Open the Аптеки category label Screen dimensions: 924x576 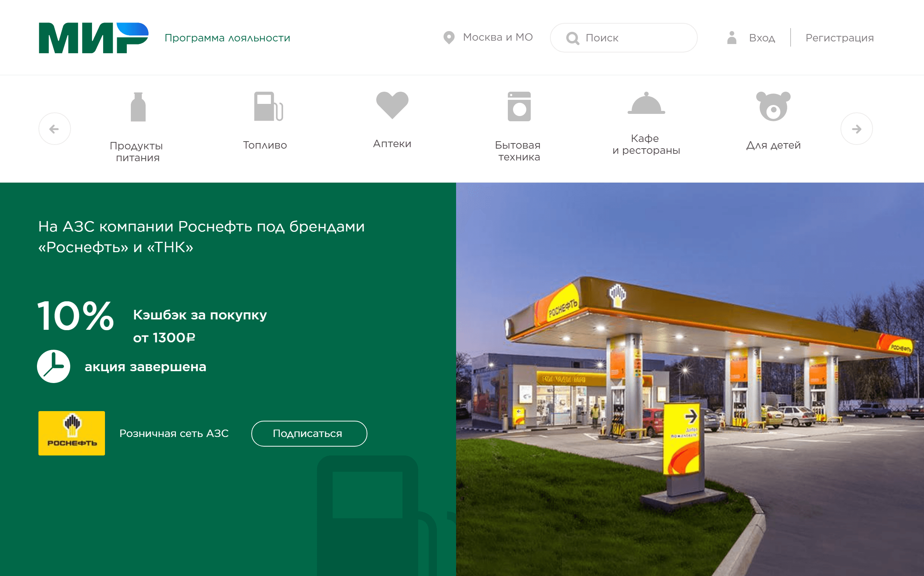(392, 143)
